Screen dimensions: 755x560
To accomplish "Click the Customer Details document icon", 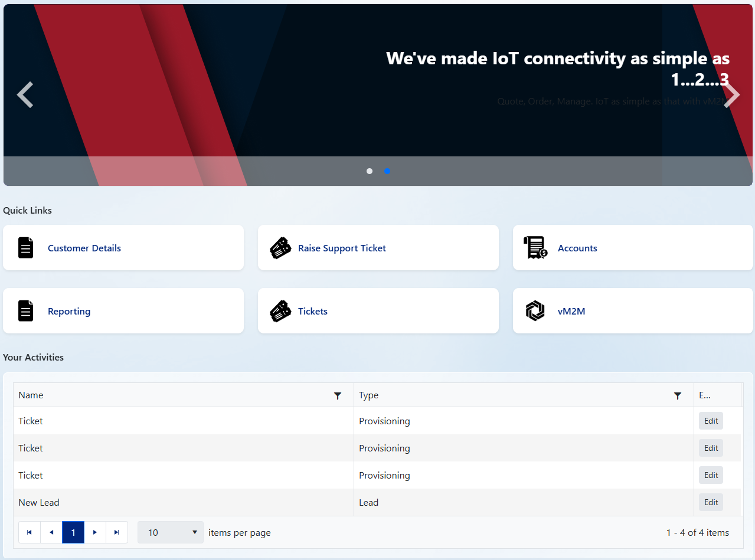I will 25,247.
